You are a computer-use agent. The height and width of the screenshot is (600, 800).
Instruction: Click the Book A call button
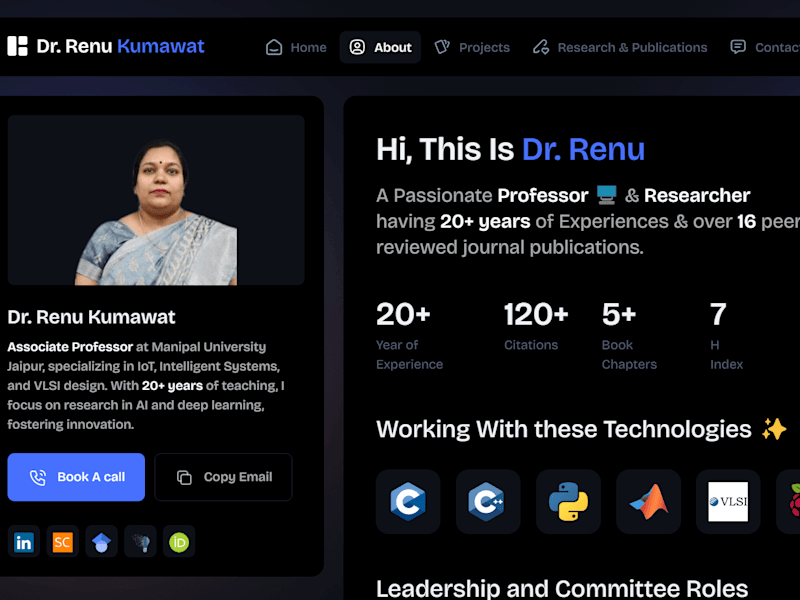point(76,477)
